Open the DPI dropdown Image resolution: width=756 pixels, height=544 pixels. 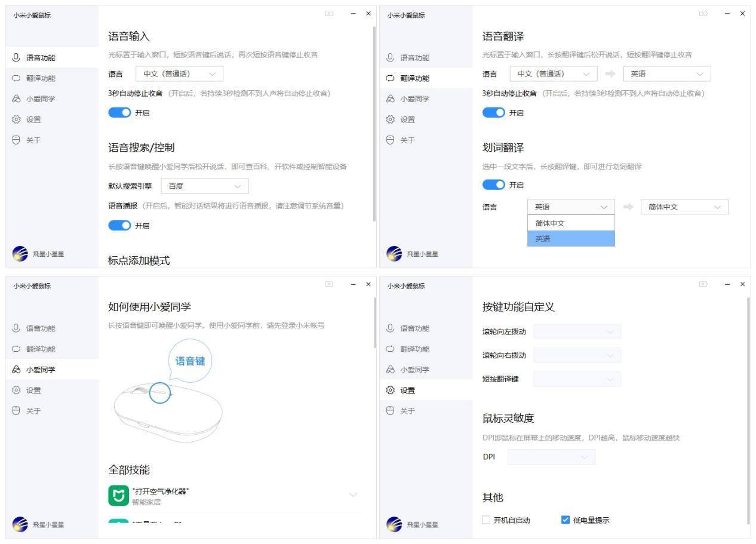(552, 457)
